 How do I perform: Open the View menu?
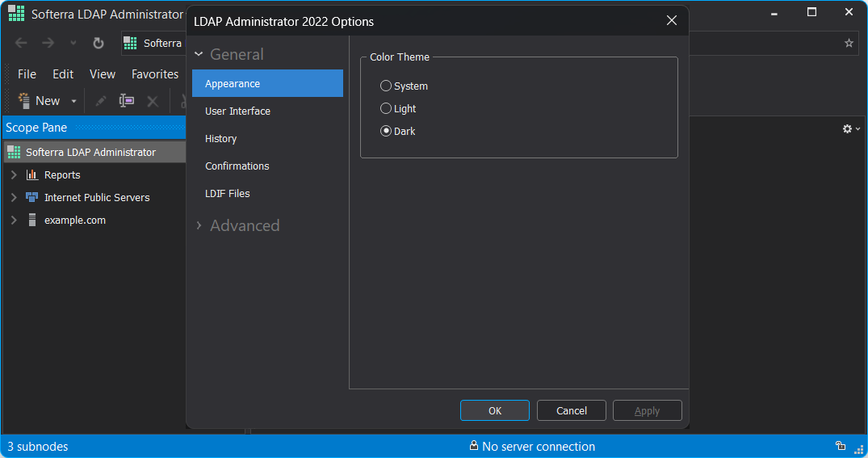tap(103, 74)
